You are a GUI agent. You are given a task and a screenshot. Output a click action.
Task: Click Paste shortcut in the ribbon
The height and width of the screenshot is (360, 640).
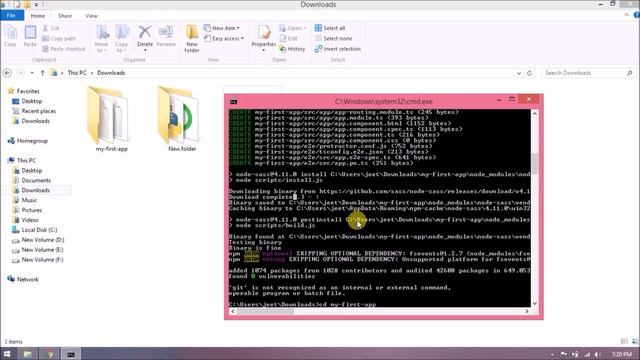(x=64, y=49)
